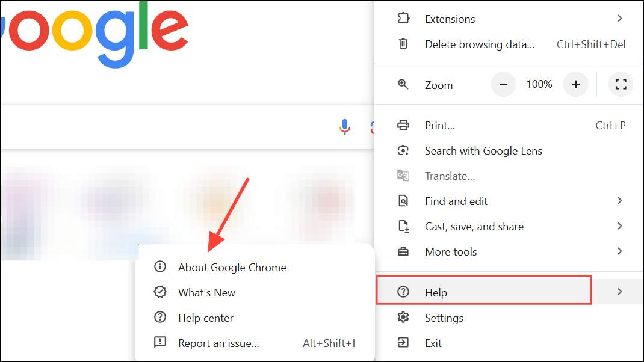Click the Alt+Shift+I shortcut text
Image resolution: width=644 pixels, height=362 pixels.
(x=329, y=343)
